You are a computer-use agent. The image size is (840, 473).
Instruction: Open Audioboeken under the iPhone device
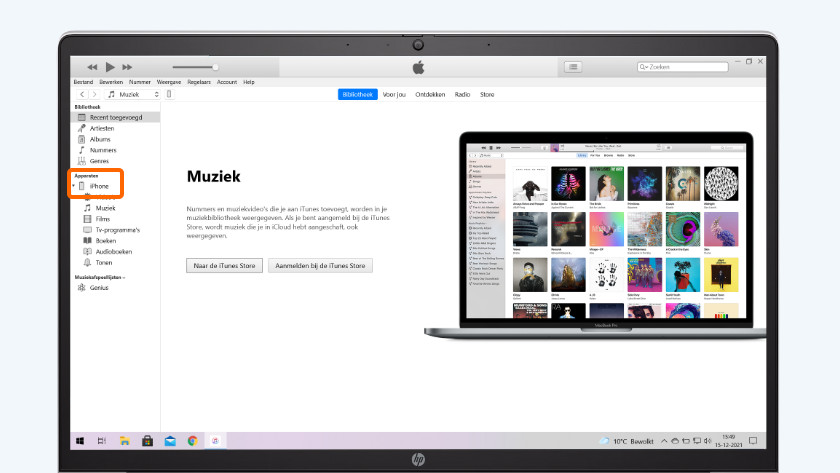coord(114,251)
